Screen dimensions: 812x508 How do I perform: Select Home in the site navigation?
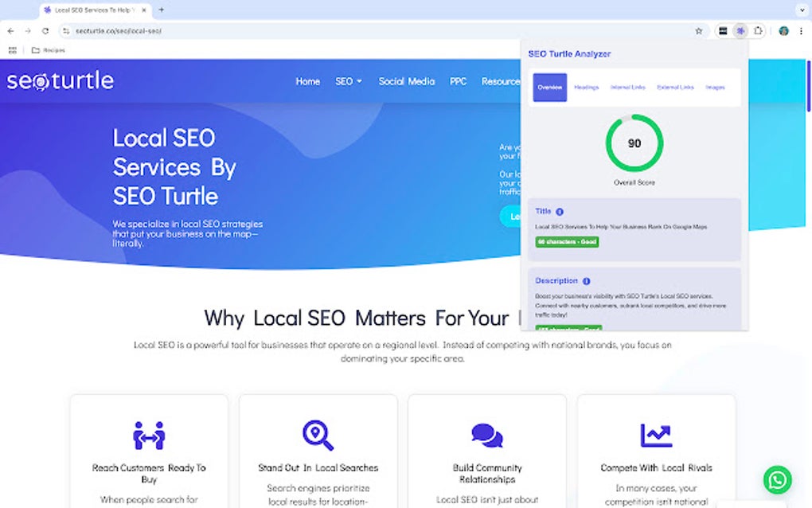coord(307,80)
